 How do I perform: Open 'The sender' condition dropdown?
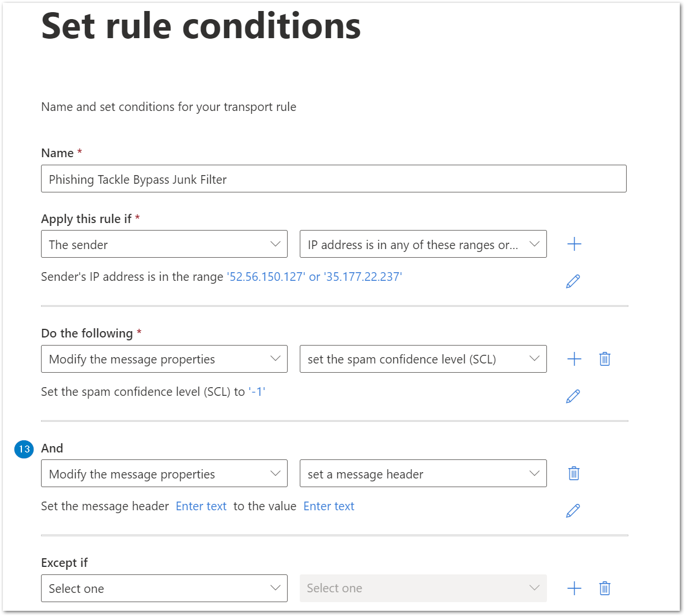coord(164,244)
